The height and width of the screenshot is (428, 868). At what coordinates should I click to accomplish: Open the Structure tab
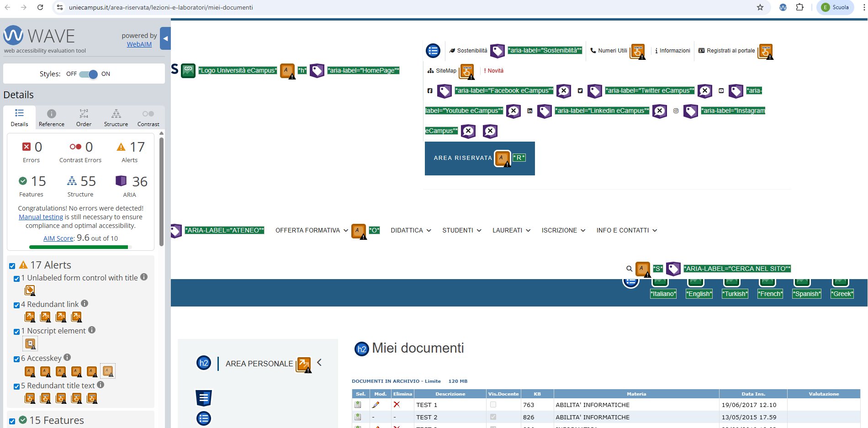tap(116, 117)
